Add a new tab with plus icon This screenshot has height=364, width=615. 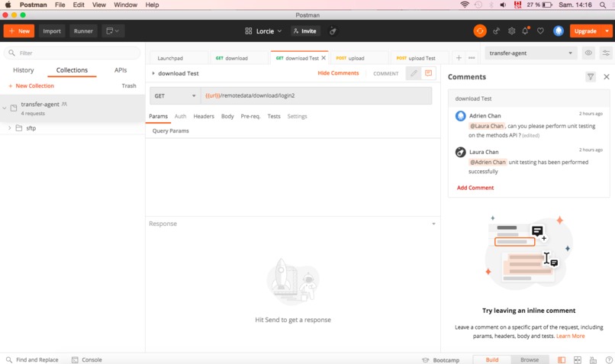[459, 58]
